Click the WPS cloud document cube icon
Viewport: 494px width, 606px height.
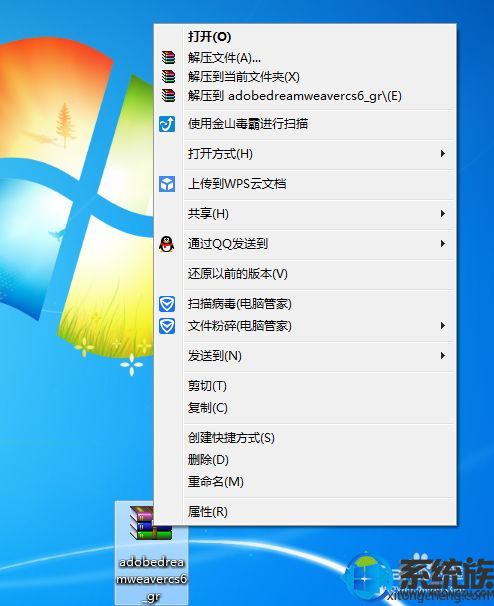click(167, 184)
